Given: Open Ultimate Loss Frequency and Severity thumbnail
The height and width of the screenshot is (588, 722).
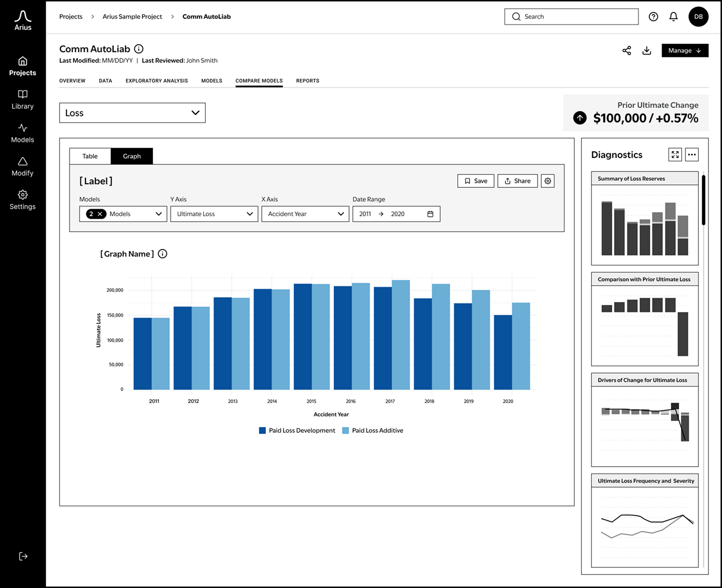Looking at the screenshot, I should pos(645,521).
